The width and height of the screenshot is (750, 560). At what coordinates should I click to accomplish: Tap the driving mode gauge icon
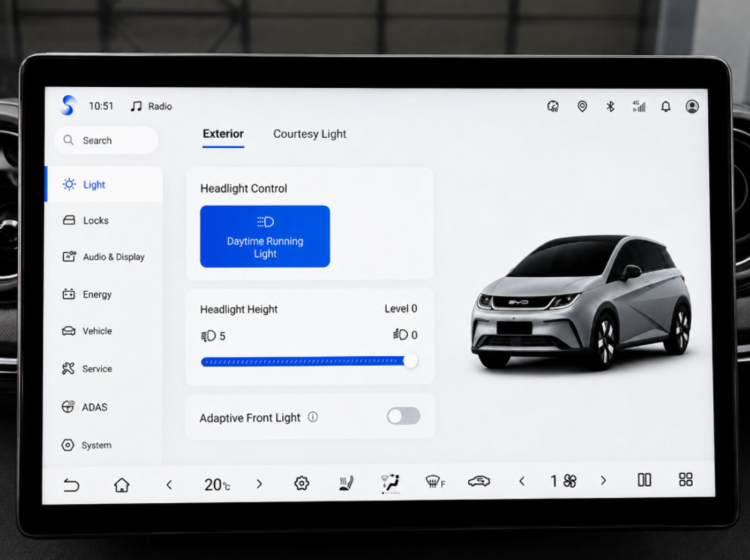pos(553,107)
